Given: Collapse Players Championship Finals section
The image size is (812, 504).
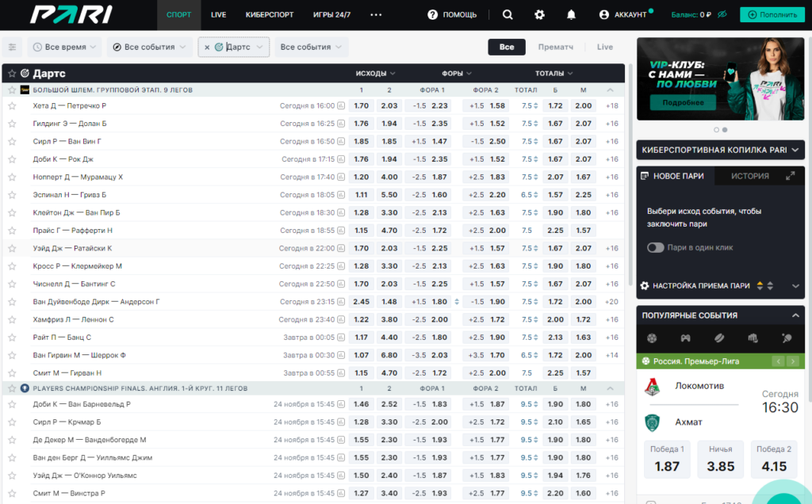Looking at the screenshot, I should click(x=610, y=388).
